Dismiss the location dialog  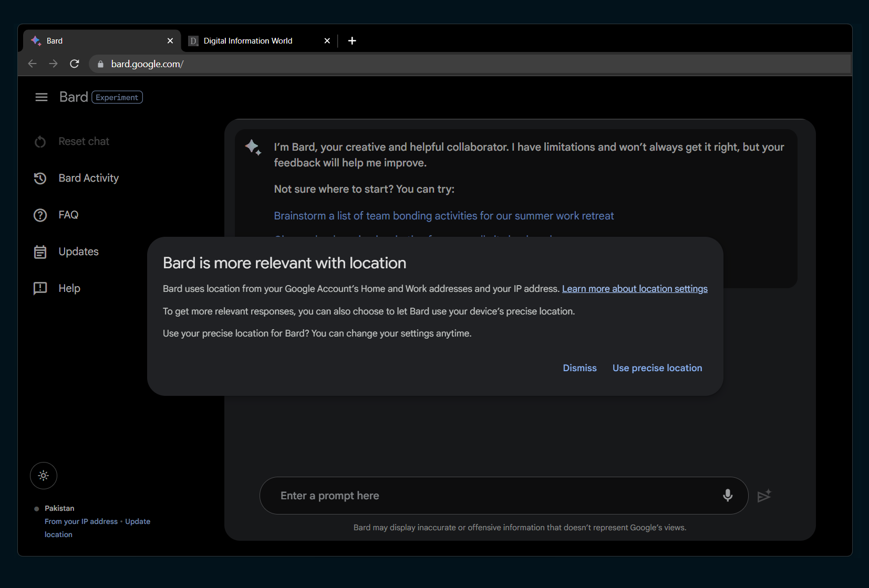[x=580, y=368]
